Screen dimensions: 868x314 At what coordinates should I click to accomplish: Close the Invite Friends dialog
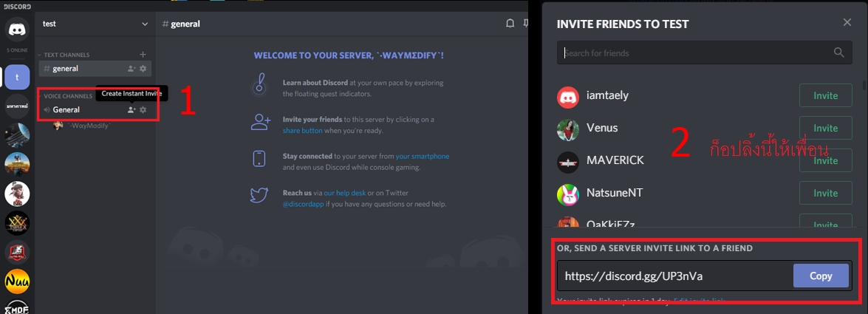point(847,23)
